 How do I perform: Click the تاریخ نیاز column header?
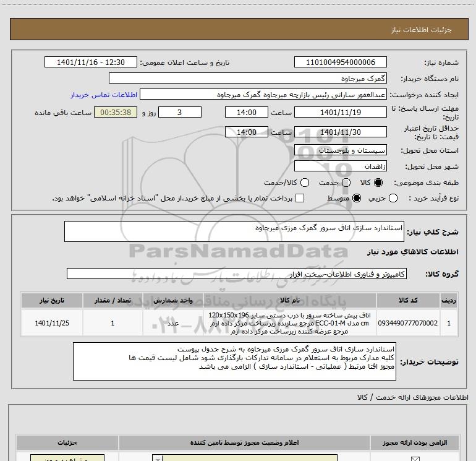52,301
